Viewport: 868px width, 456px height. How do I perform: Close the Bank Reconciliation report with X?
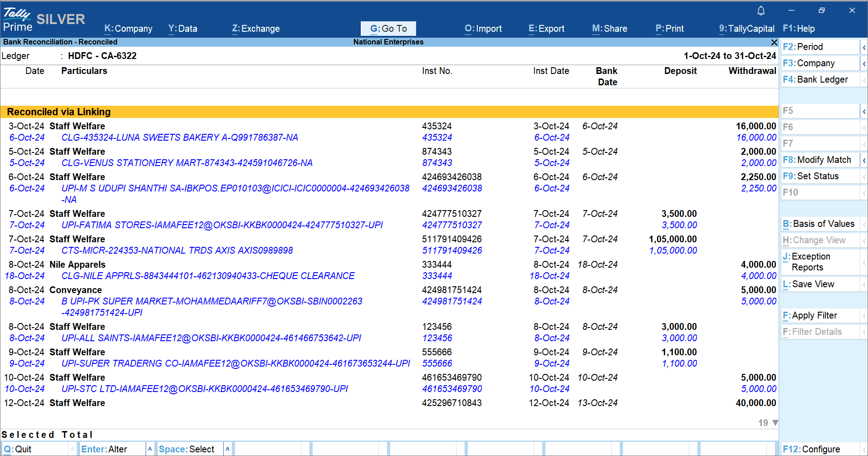(774, 42)
